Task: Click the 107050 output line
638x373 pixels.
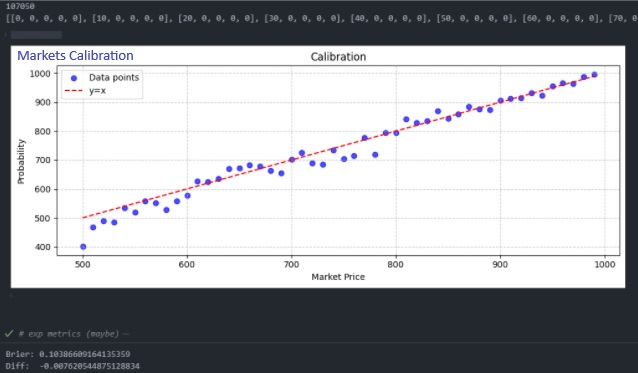Action: click(20, 6)
